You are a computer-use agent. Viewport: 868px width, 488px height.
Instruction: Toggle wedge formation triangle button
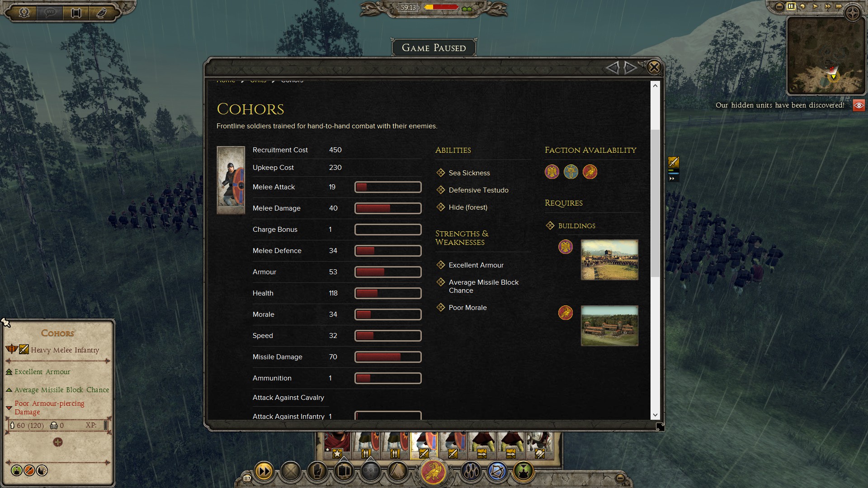[397, 472]
